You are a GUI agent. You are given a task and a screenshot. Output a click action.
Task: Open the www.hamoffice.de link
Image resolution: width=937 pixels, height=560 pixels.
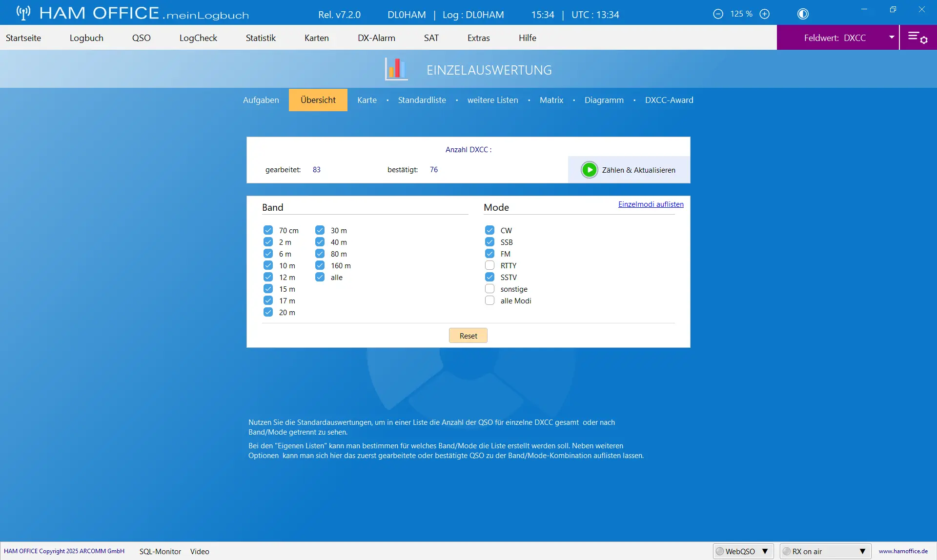903,551
